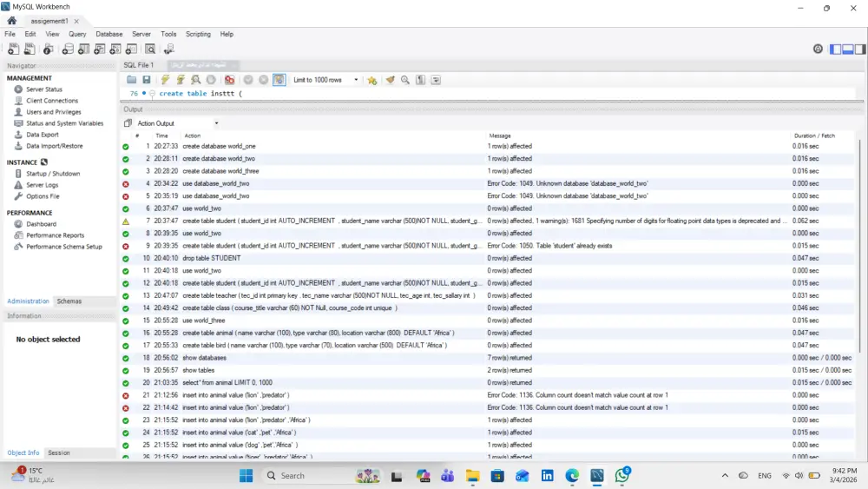Viewport: 868px width, 489px height.
Task: Create new schema toolbar icon
Action: [68, 50]
